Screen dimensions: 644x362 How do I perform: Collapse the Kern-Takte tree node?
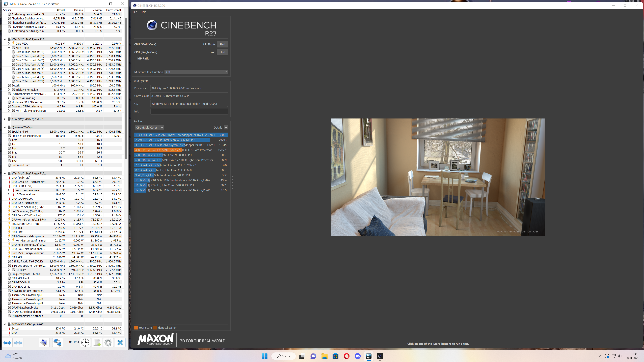click(x=9, y=48)
